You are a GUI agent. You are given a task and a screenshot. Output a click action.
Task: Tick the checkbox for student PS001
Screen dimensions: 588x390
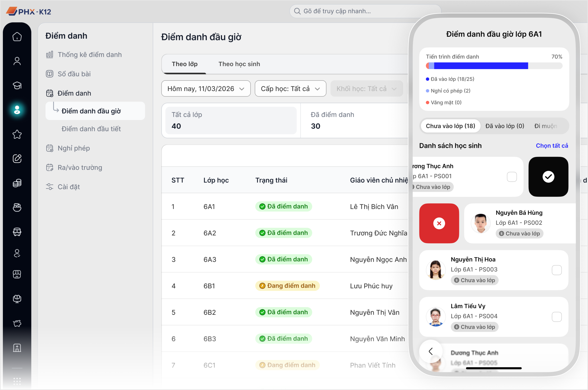(512, 177)
